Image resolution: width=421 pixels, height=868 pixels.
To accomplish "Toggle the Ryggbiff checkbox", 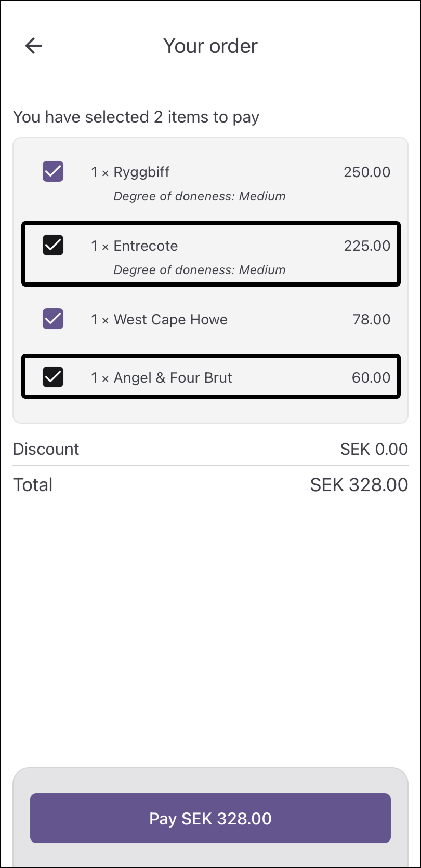I will click(53, 171).
